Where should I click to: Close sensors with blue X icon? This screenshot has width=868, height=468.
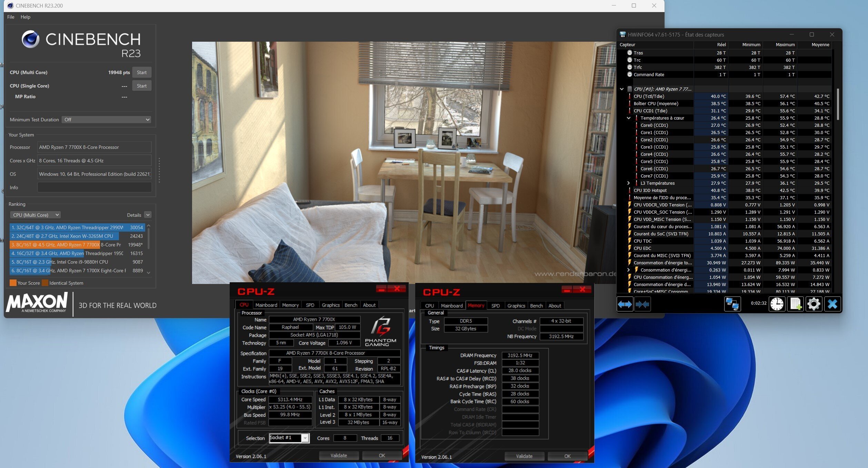pos(832,304)
